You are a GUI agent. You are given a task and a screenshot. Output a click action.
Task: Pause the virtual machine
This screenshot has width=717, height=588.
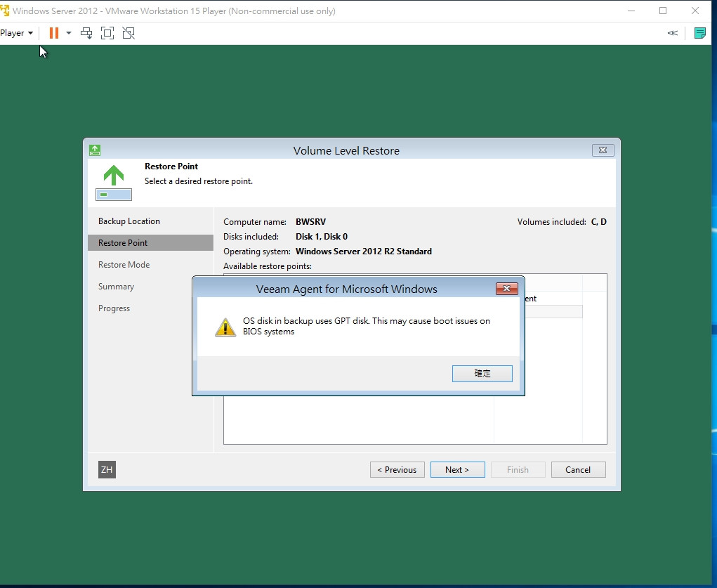click(x=54, y=33)
